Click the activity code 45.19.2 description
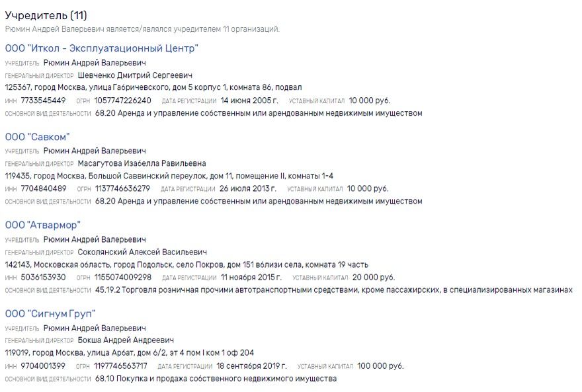Image resolution: width=582 pixels, height=392 pixels. coord(333,290)
